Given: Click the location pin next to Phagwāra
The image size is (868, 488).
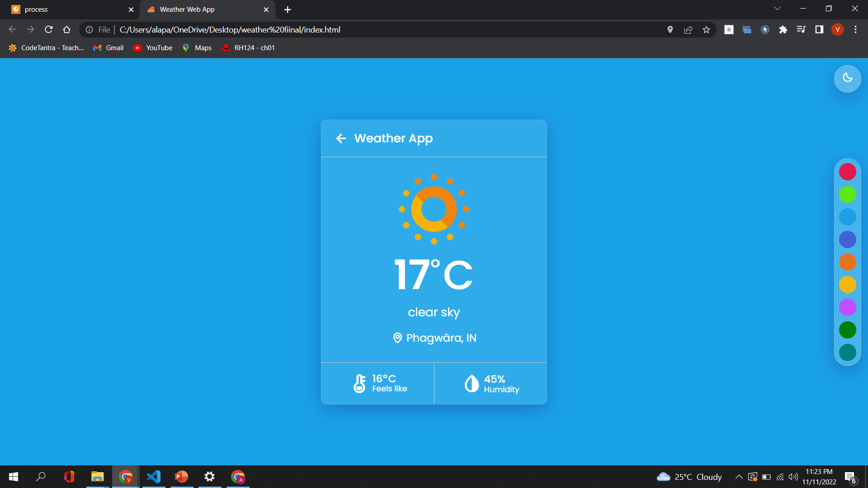Looking at the screenshot, I should coord(397,338).
